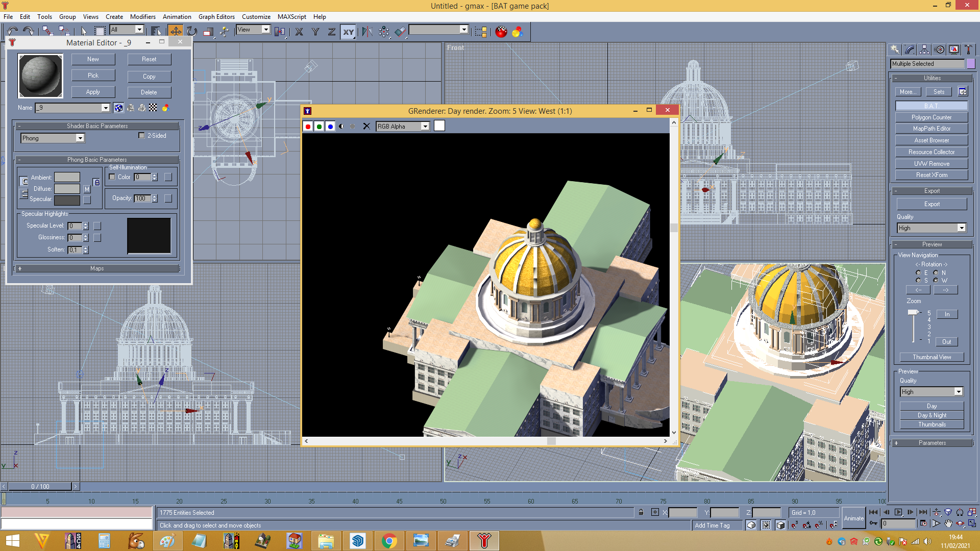Click the purple object color swatch
This screenshot has height=551, width=980.
tap(971, 64)
